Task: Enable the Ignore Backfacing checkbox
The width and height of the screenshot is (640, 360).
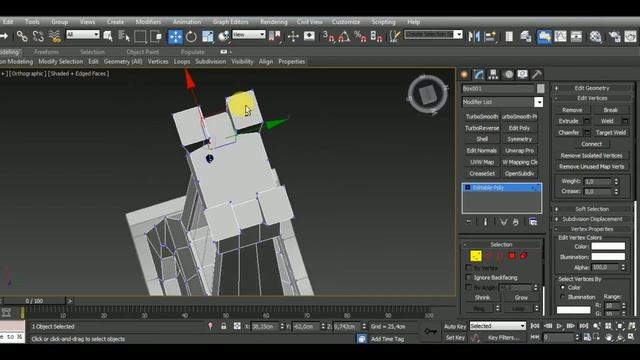Action: tap(469, 278)
